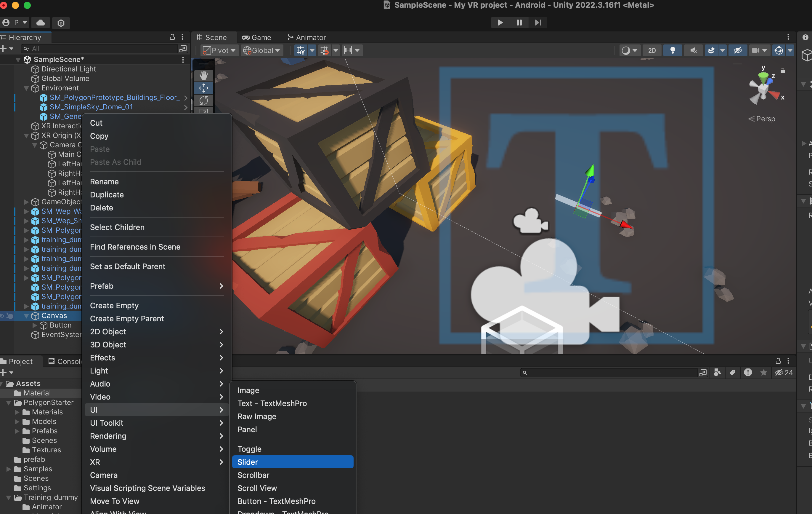Click the Step frame button
Image resolution: width=812 pixels, height=514 pixels.
pyautogui.click(x=538, y=23)
